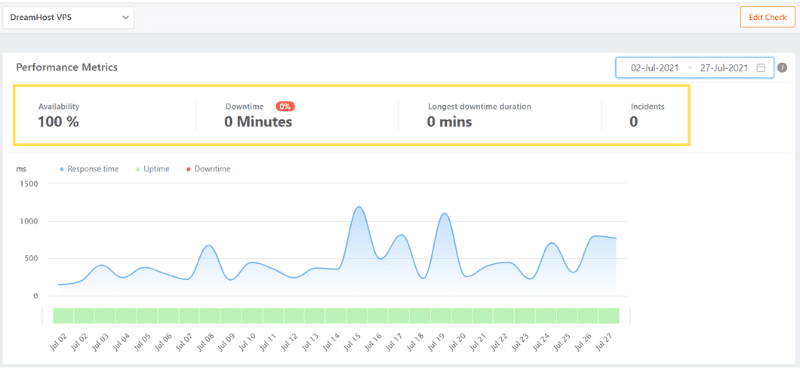Click the response time peak at Jul 15
Image resolution: width=800 pixels, height=370 pixels.
359,207
